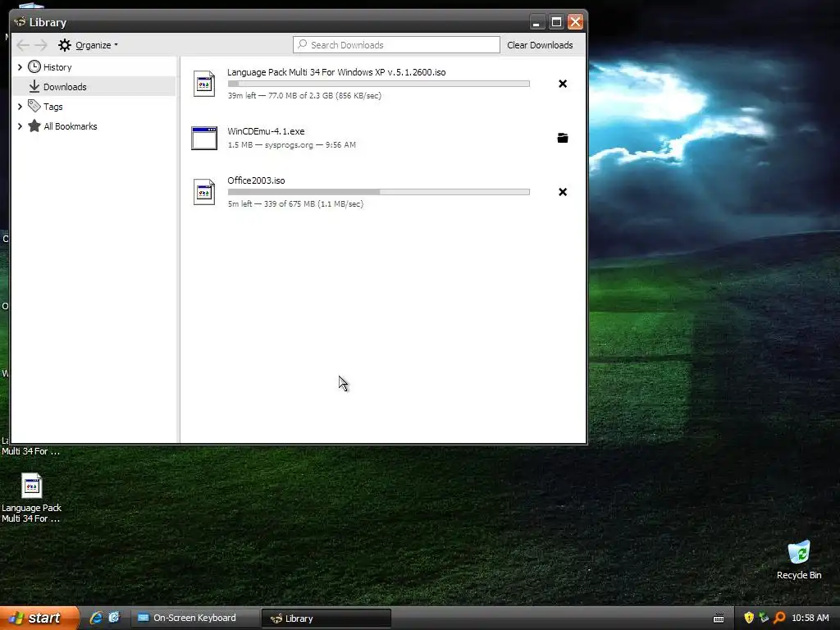Click the second Quick Launch browser icon
The image size is (840, 630).
(114, 618)
